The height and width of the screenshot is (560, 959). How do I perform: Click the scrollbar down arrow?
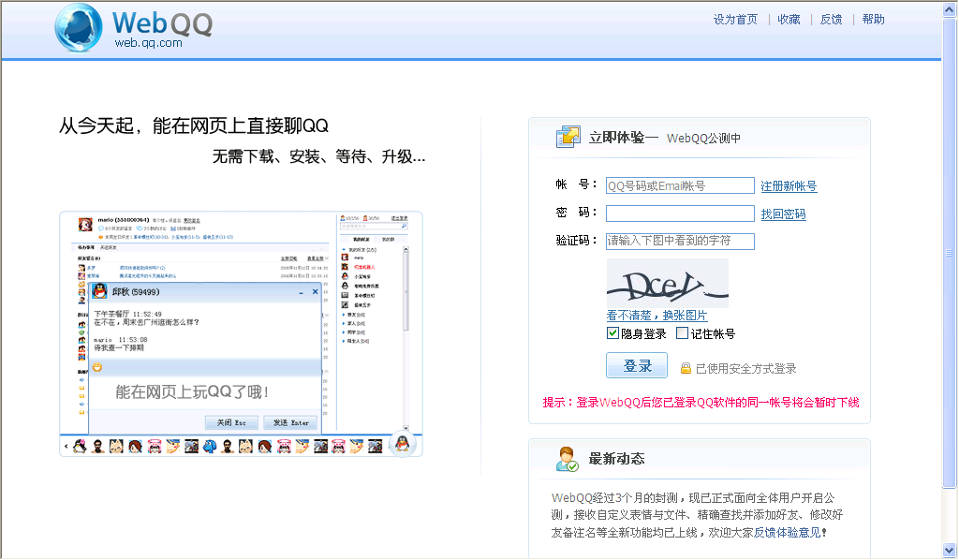click(950, 550)
